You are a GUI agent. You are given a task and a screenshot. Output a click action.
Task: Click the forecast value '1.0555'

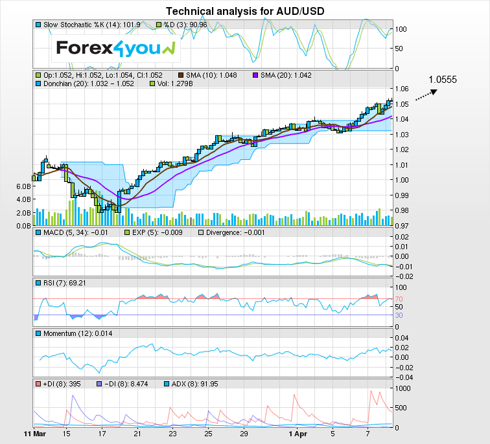443,80
